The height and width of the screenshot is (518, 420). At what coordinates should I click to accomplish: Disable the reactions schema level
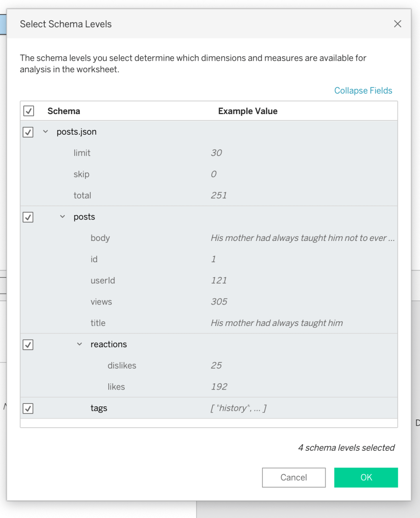pos(28,345)
